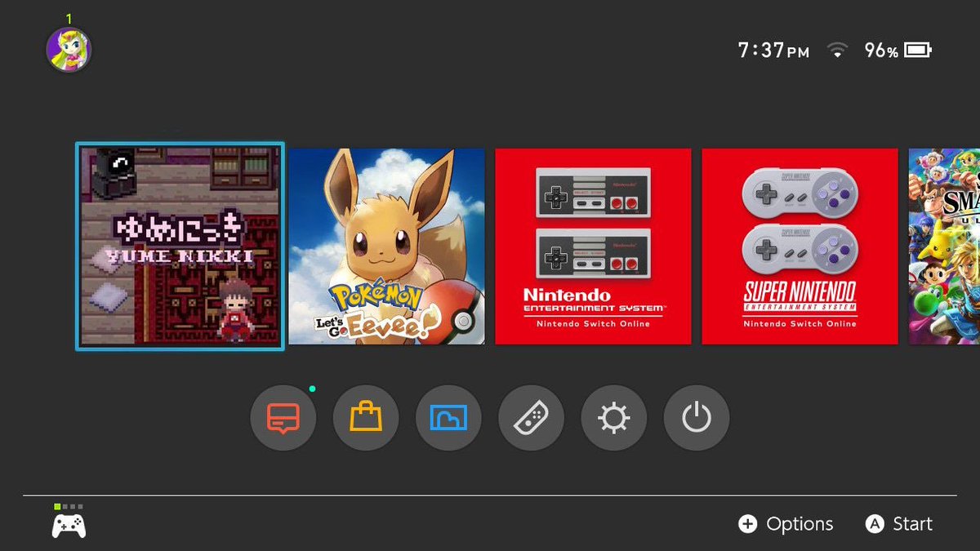Viewport: 980px width, 551px height.
Task: Open System Settings gear icon
Action: click(x=614, y=418)
